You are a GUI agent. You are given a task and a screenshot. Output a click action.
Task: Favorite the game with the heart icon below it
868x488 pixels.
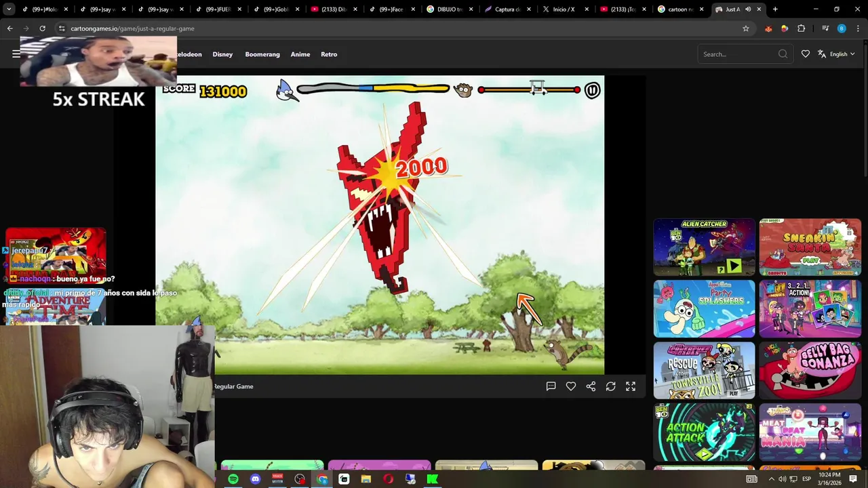click(571, 386)
